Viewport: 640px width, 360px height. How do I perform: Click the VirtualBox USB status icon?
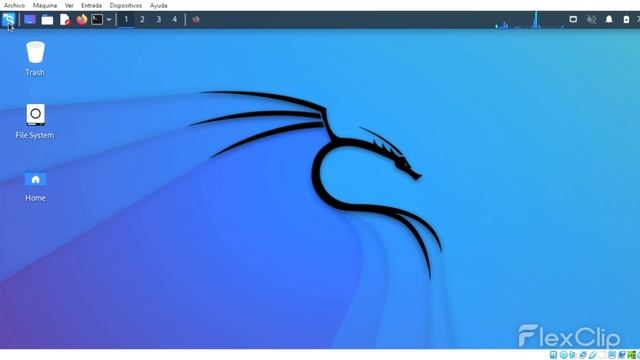593,355
